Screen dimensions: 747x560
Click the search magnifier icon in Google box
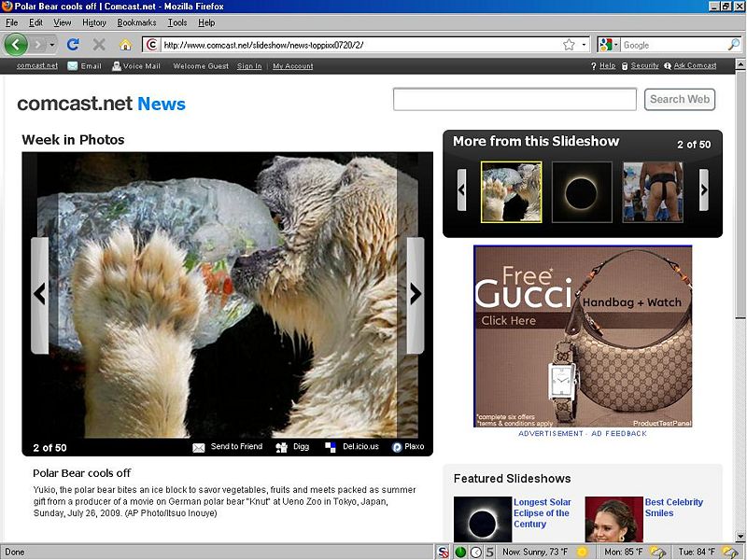pyautogui.click(x=732, y=45)
